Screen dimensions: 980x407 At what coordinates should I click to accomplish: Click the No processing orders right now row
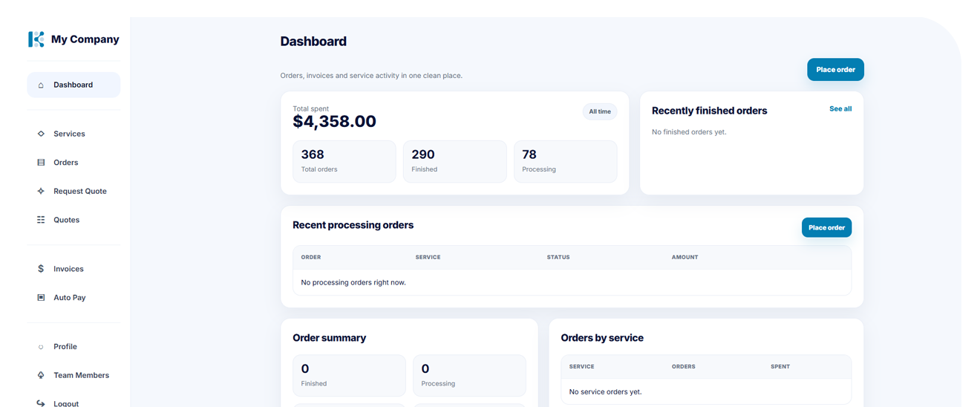pos(572,282)
